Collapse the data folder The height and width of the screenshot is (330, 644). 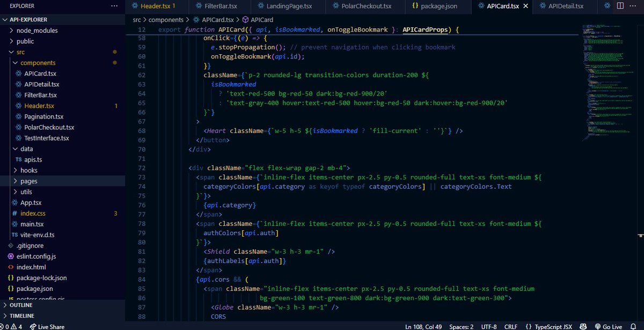(x=26, y=149)
